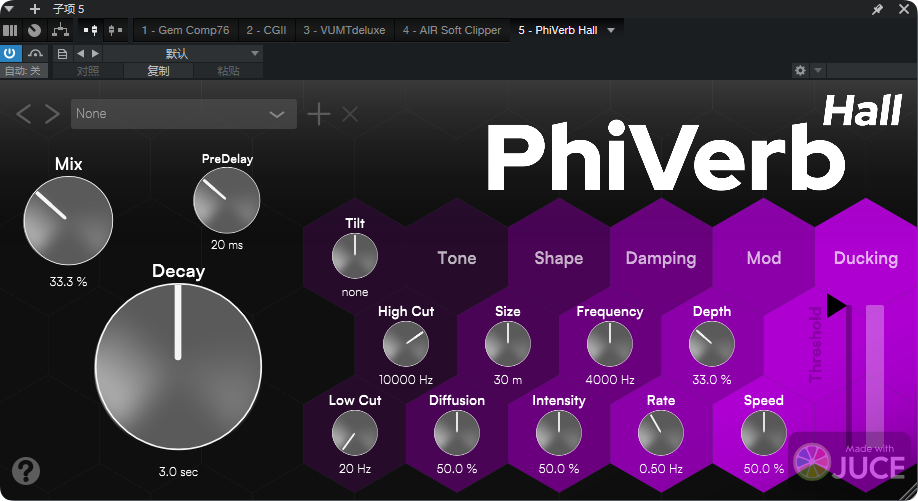Click the 3.0 sec Decay value
This screenshot has height=501, width=918.
tap(178, 472)
